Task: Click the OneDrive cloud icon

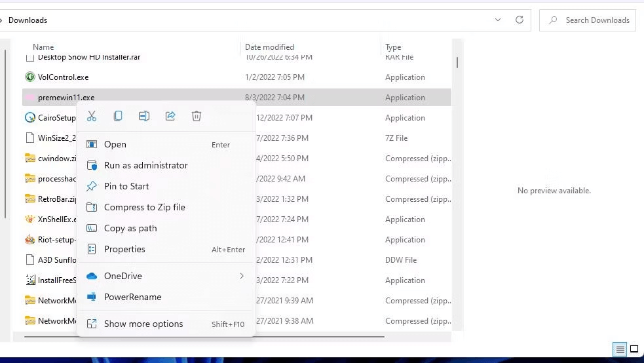Action: tap(92, 276)
